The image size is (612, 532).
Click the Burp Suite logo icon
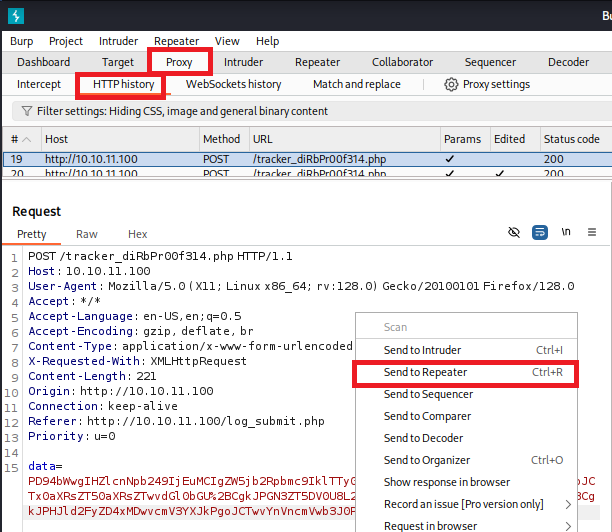pos(16,15)
